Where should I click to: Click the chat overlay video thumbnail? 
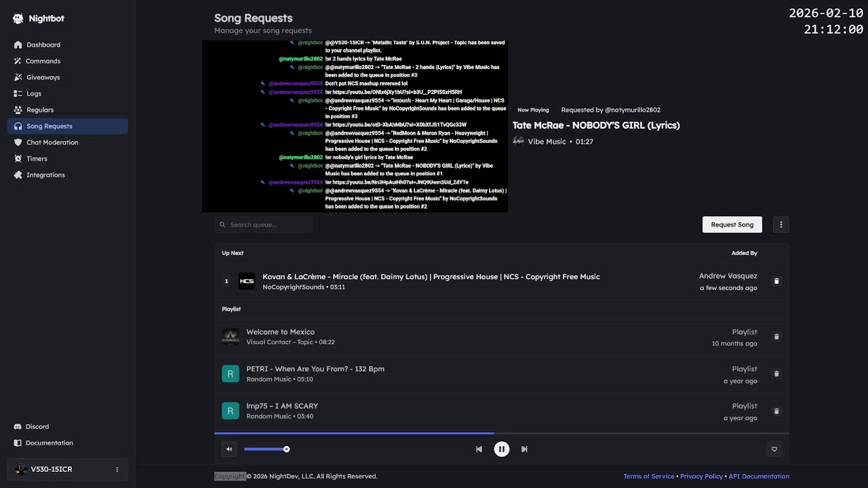click(x=355, y=126)
